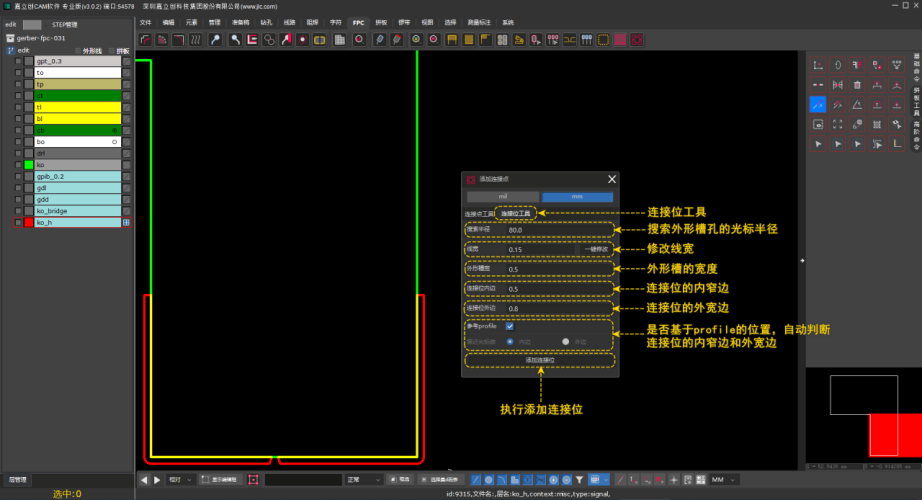Image resolution: width=922 pixels, height=500 pixels.
Task: Click the green color swatch of layer ko
Action: pos(29,165)
